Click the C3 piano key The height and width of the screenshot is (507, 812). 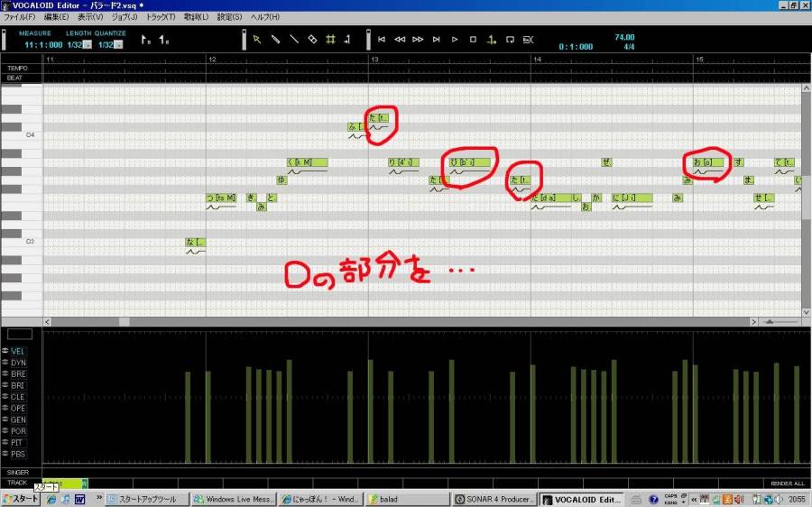(22, 242)
